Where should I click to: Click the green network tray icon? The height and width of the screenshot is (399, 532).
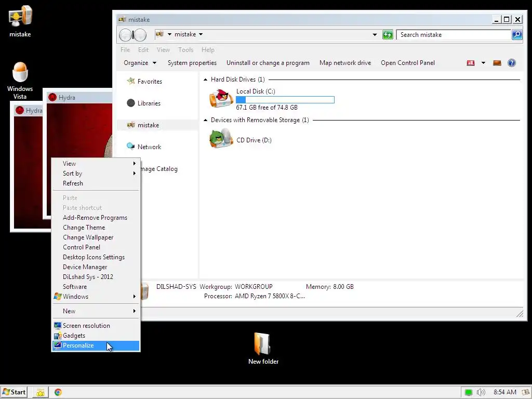pyautogui.click(x=469, y=392)
